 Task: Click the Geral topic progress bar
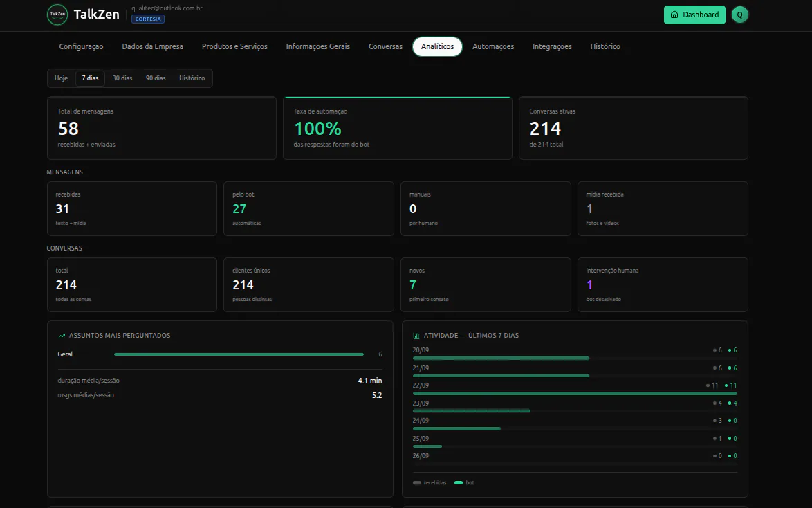[239, 354]
